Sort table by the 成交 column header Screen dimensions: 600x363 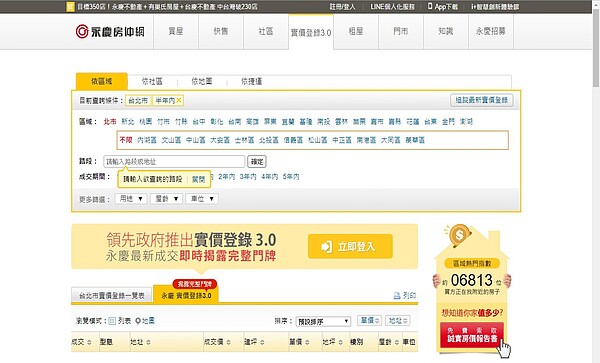point(81,342)
